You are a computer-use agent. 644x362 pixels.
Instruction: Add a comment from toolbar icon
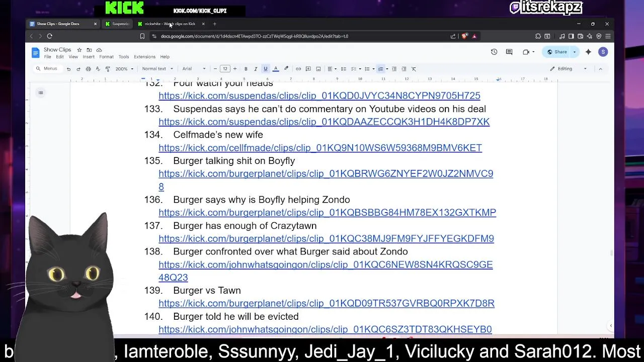tap(308, 69)
